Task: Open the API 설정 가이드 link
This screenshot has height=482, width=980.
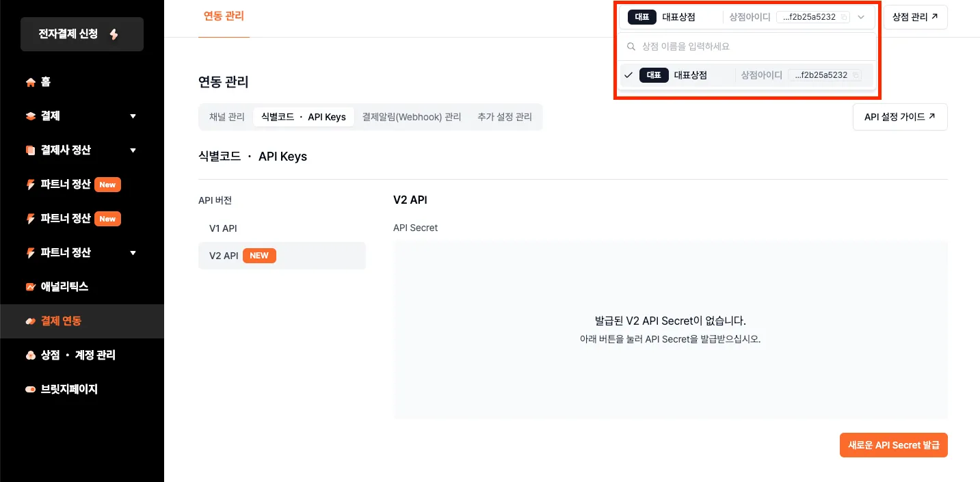Action: point(899,117)
